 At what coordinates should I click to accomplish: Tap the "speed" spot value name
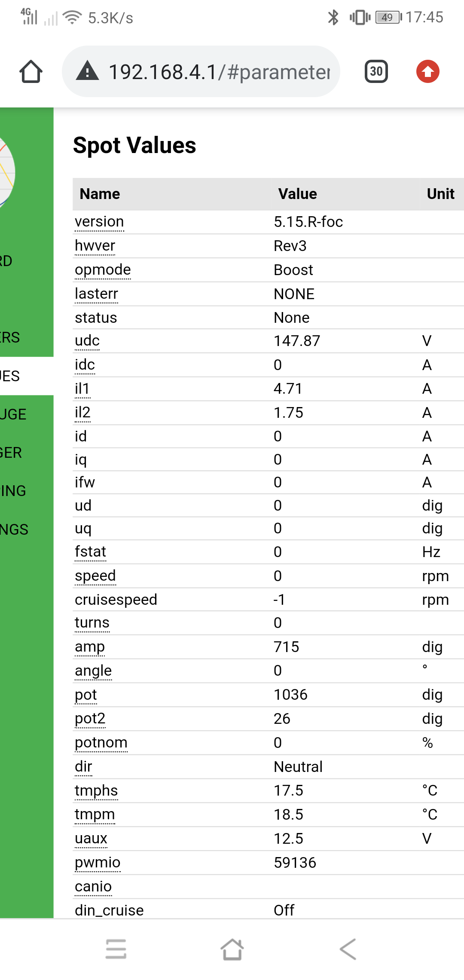95,576
